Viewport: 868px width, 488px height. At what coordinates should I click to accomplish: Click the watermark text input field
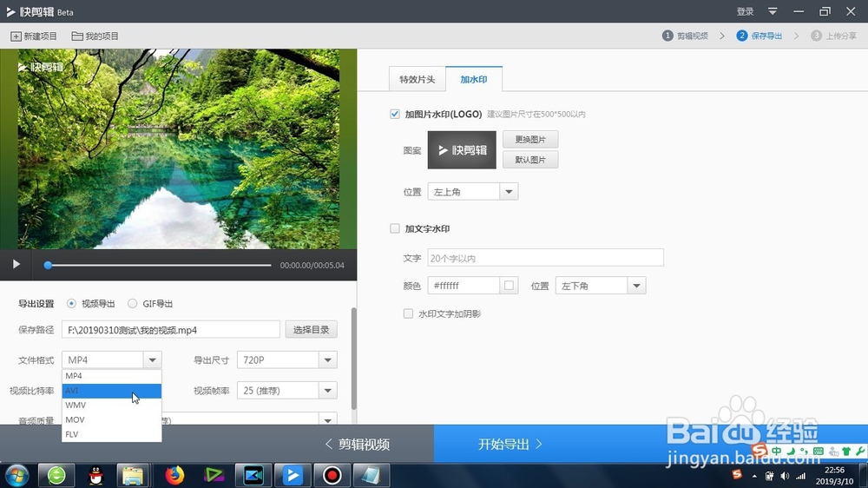click(x=545, y=258)
